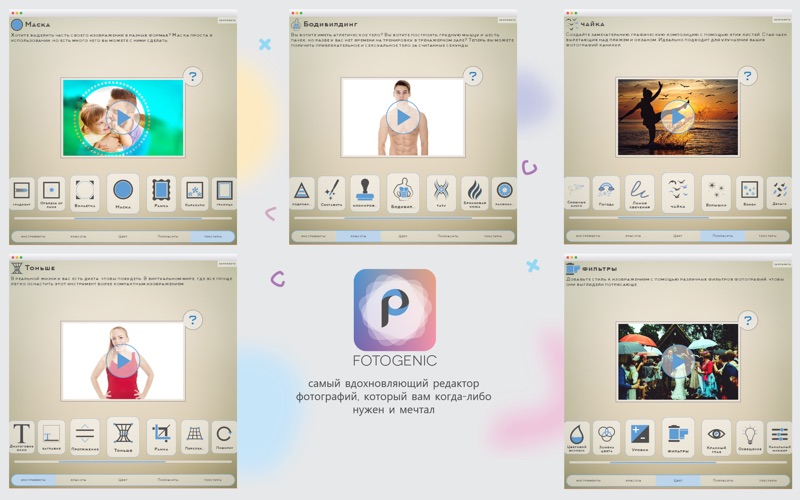Open help in the Фильтры panel
Image resolution: width=800 pixels, height=500 pixels.
[x=747, y=320]
